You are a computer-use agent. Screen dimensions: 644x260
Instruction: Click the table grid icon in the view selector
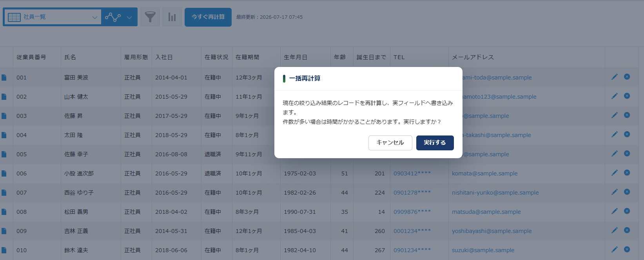point(14,17)
